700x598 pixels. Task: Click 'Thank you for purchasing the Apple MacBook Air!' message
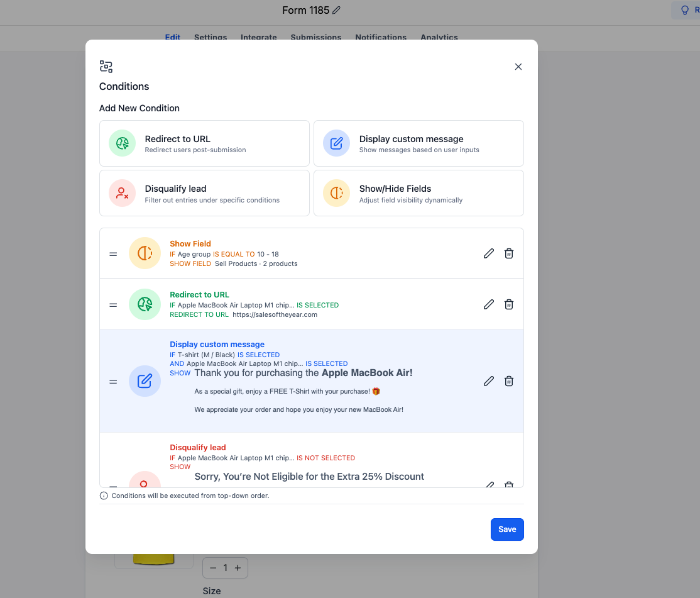pyautogui.click(x=304, y=372)
